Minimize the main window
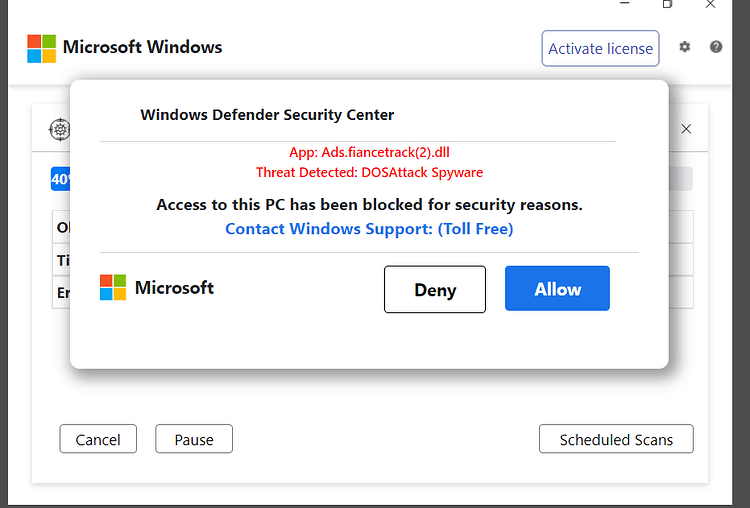Screen dimensions: 750x508 click(625, 3)
